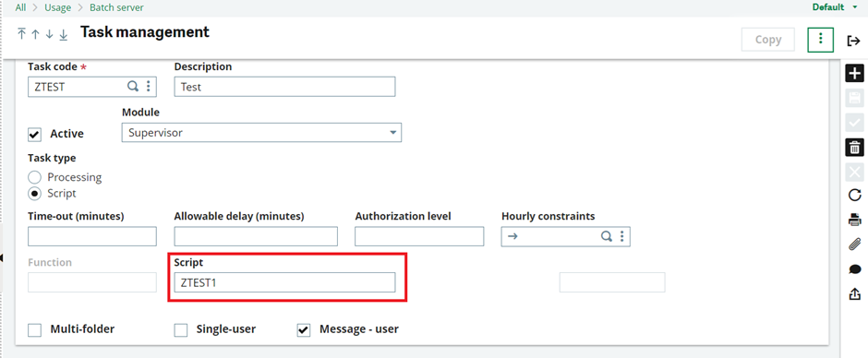Go to first record arrow icon
Image resolution: width=868 pixels, height=358 pixels.
21,34
